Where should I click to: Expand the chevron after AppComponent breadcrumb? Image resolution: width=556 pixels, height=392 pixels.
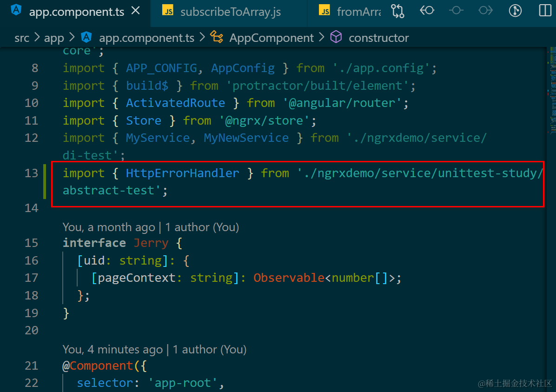pyautogui.click(x=322, y=37)
